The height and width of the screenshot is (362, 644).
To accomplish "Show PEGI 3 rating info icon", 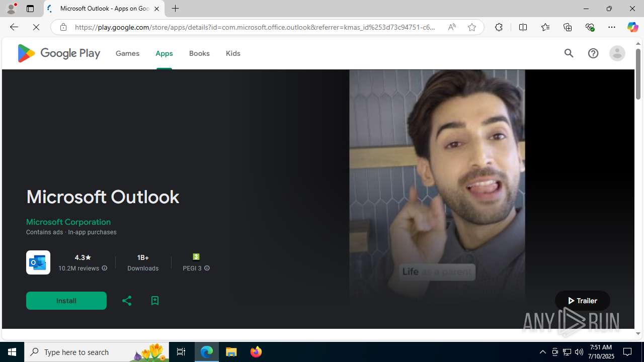I will (x=207, y=268).
